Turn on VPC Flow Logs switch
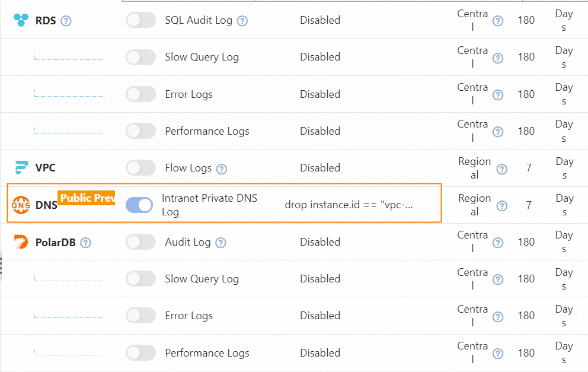Screen dimensions: 588x372 (x=140, y=168)
